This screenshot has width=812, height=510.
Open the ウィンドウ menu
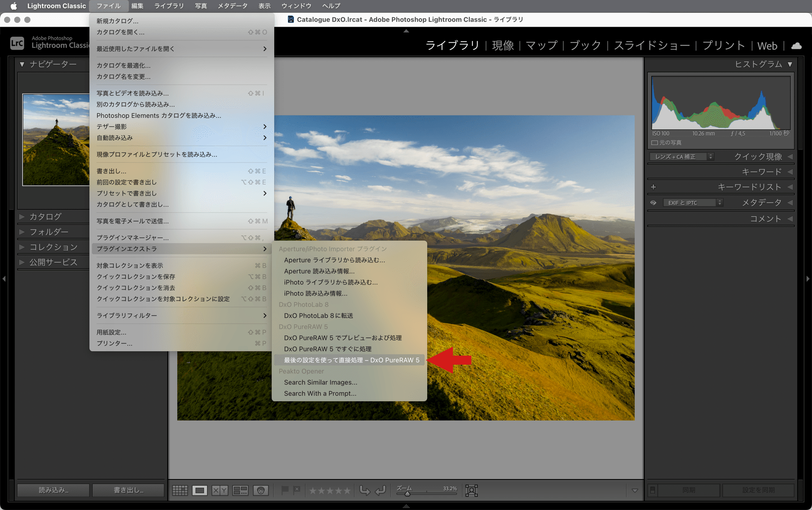[296, 6]
